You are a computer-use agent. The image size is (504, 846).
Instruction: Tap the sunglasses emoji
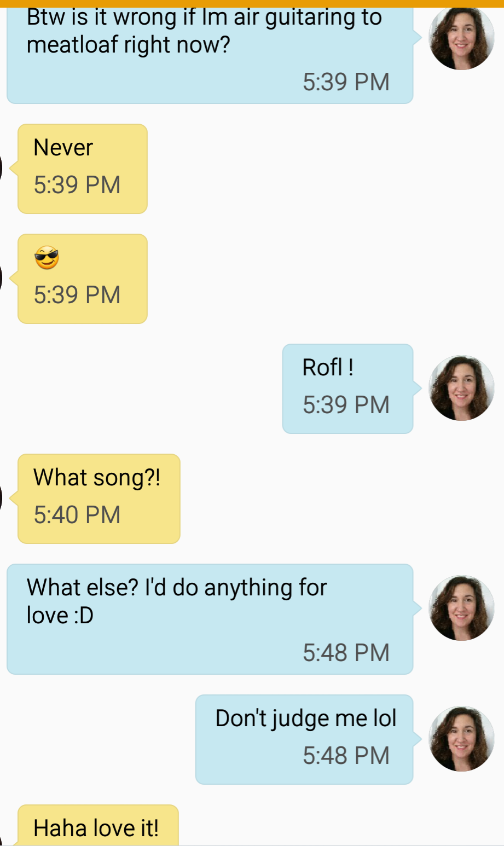tap(47, 258)
